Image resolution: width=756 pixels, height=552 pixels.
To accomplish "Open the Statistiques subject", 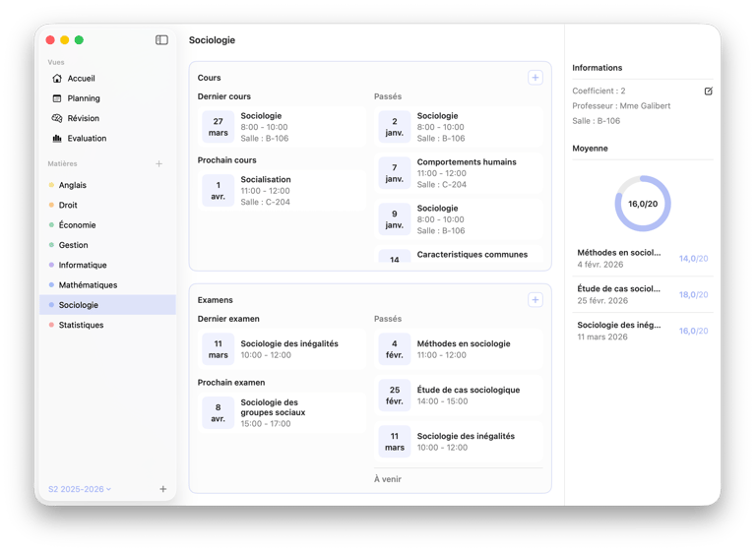I will (x=81, y=325).
